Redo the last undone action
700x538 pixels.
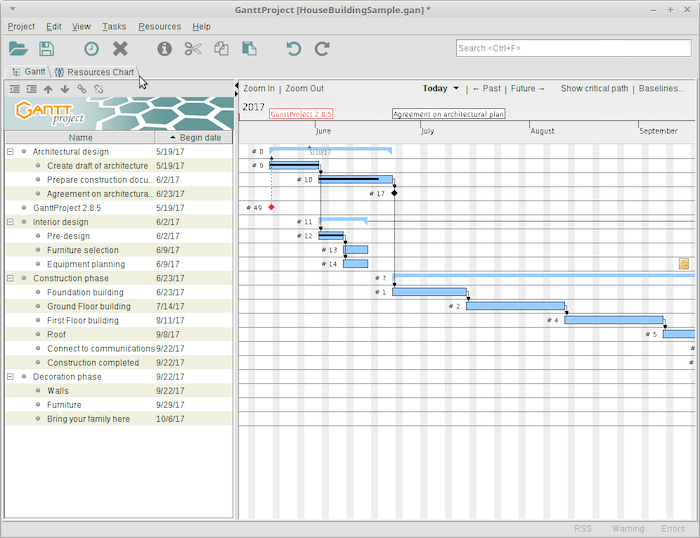click(x=322, y=48)
